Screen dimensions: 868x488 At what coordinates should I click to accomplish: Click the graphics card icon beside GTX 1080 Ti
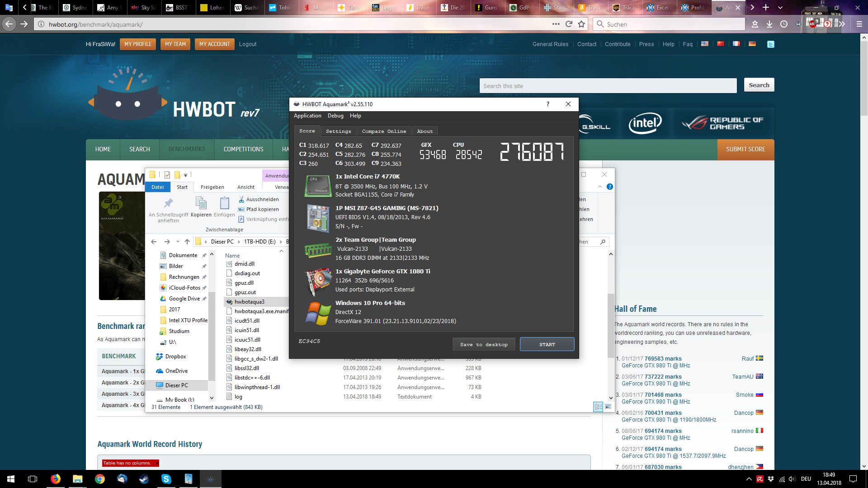319,281
